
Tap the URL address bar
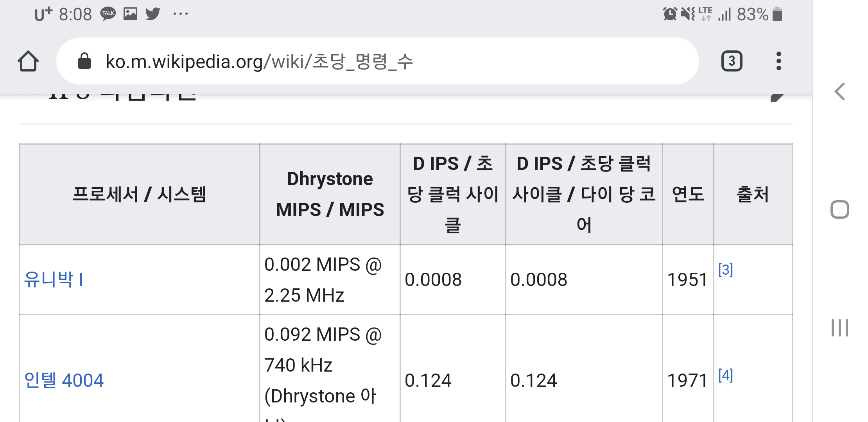377,61
